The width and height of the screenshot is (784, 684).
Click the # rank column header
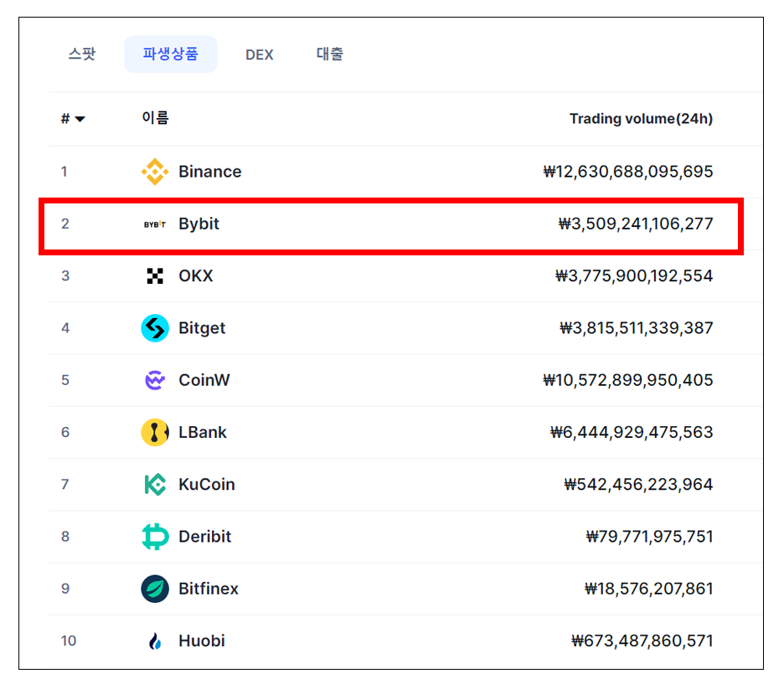coord(65,119)
